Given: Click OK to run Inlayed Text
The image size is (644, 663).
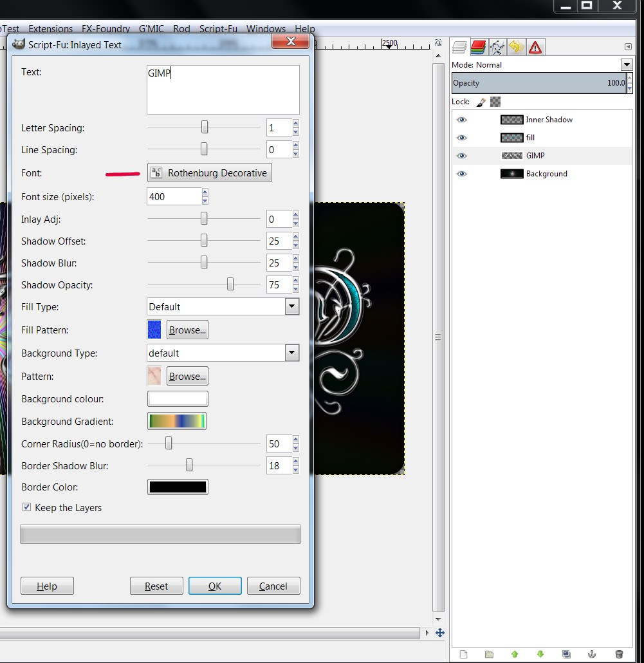Looking at the screenshot, I should [215, 586].
